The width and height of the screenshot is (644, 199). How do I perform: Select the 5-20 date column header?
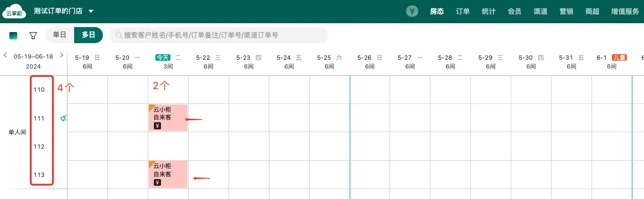127,61
